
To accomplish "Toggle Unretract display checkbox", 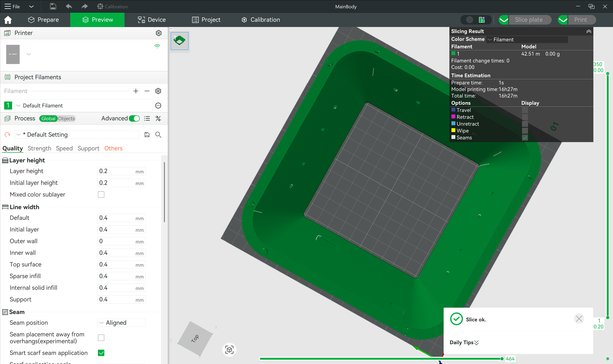I will coord(525,124).
